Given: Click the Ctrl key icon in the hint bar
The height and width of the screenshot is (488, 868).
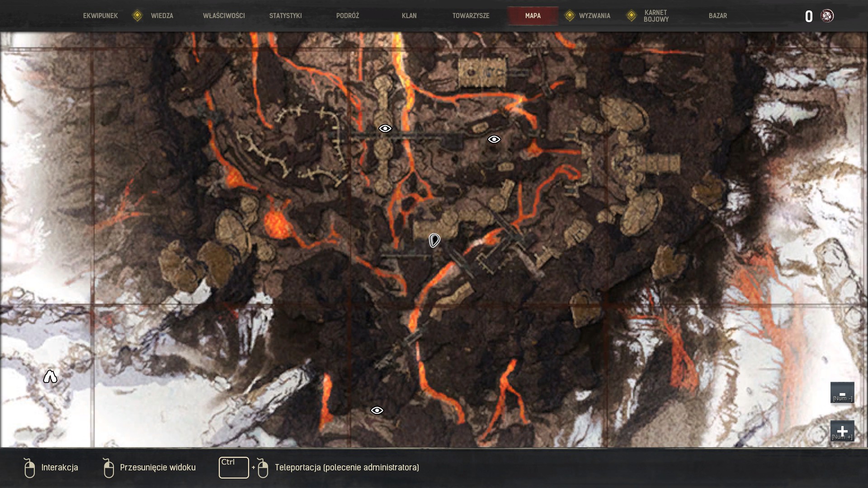Looking at the screenshot, I should 234,468.
